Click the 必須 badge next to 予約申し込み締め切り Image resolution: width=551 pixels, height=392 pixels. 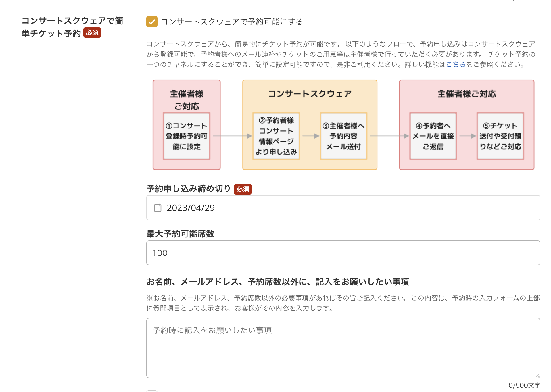[243, 189]
